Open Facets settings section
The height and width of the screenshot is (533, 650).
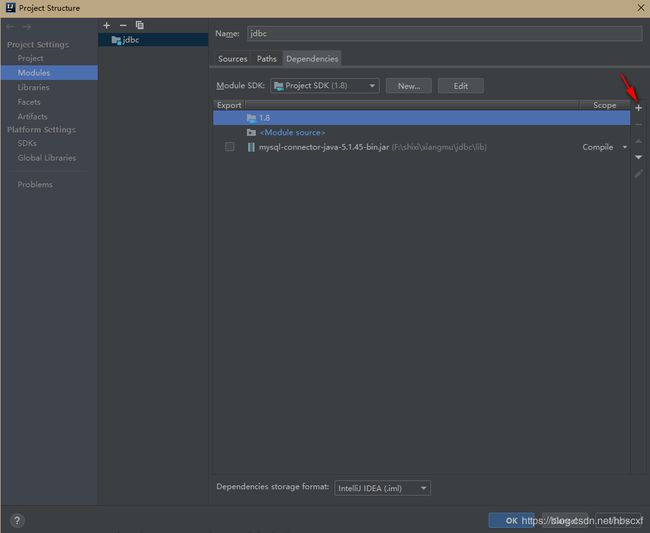tap(29, 102)
